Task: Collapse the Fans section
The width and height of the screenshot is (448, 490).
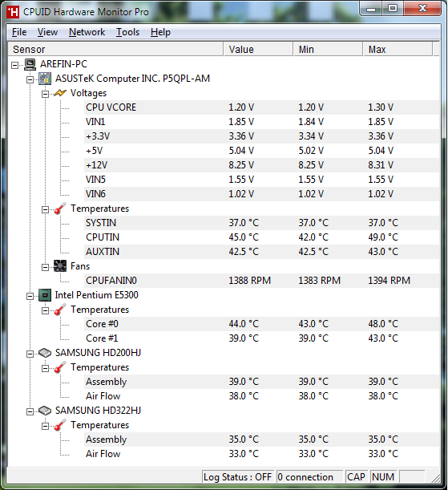Action: [45, 267]
